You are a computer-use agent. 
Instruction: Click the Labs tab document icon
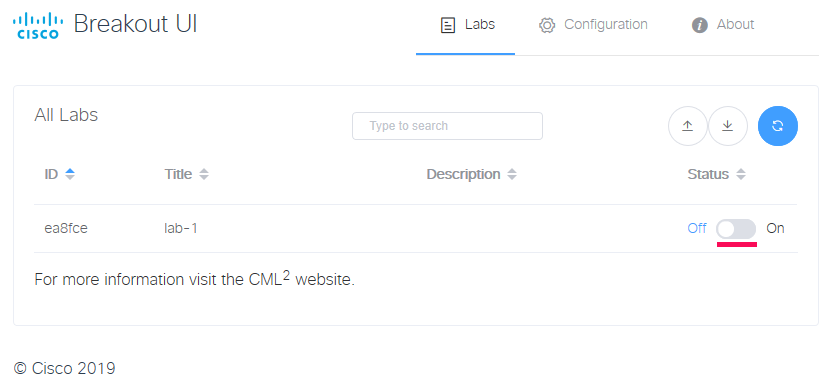click(x=448, y=25)
